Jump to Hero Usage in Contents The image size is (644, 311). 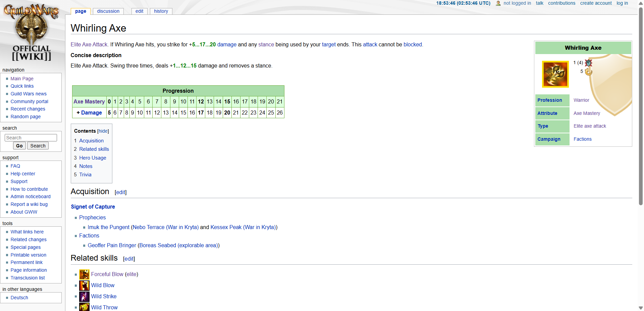click(93, 158)
